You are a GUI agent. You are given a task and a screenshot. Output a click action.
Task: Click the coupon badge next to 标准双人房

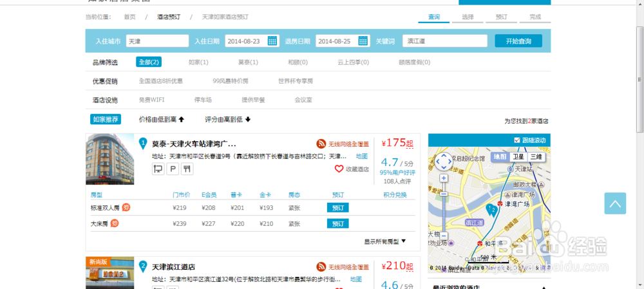click(126, 207)
